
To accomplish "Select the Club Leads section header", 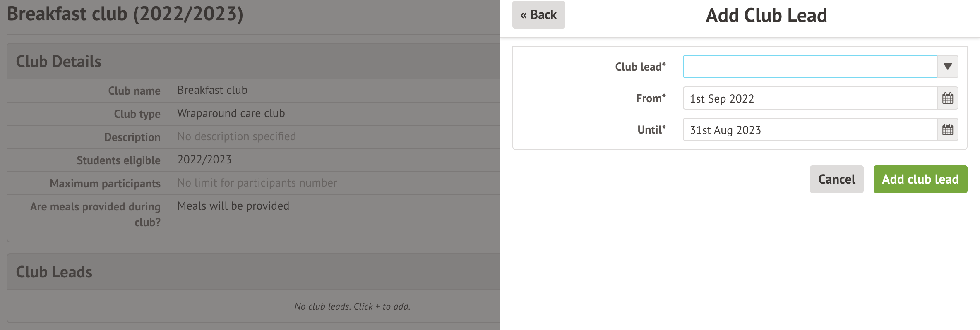I will pyautogui.click(x=54, y=272).
